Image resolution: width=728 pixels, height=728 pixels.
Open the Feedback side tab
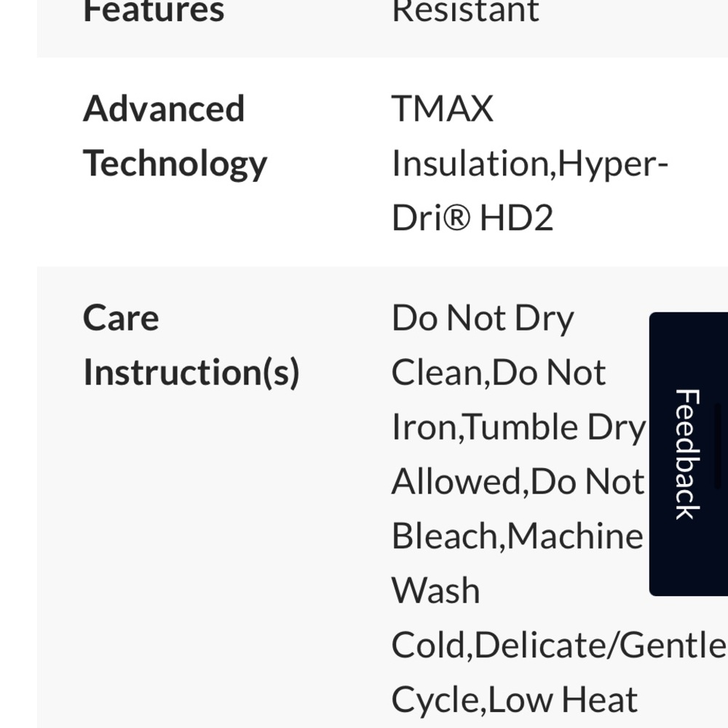tap(687, 454)
